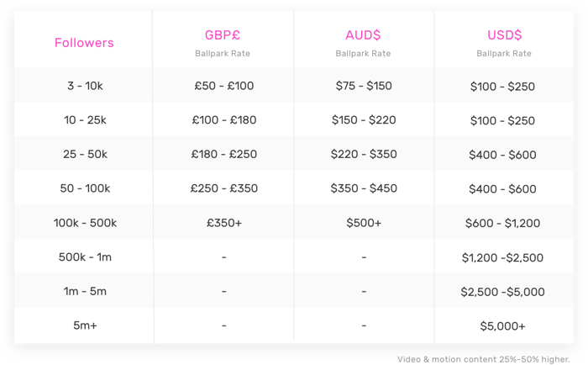Image resolution: width=588 pixels, height=365 pixels.
Task: Click the video & motion content footnote
Action: pos(483,359)
